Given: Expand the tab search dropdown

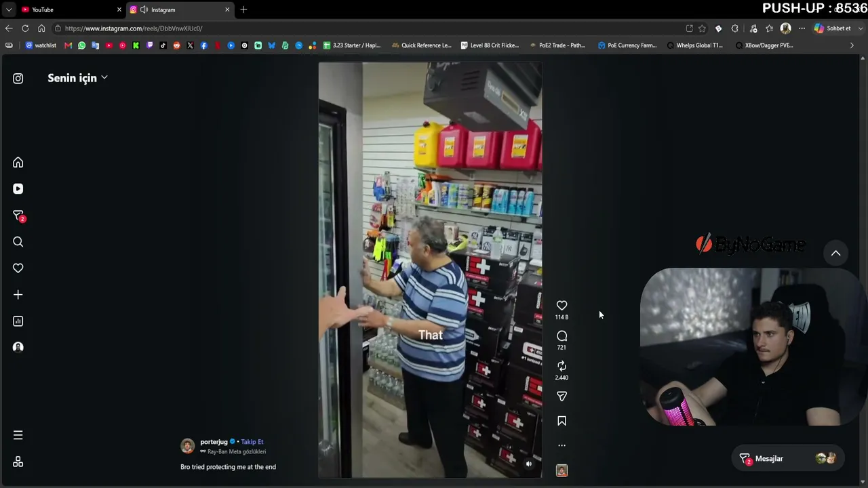Looking at the screenshot, I should 8,9.
